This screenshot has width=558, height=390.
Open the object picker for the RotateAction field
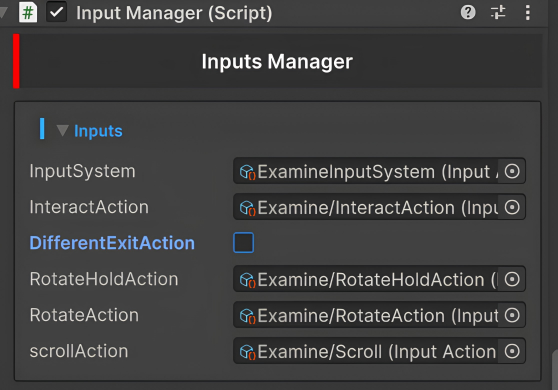pos(512,315)
